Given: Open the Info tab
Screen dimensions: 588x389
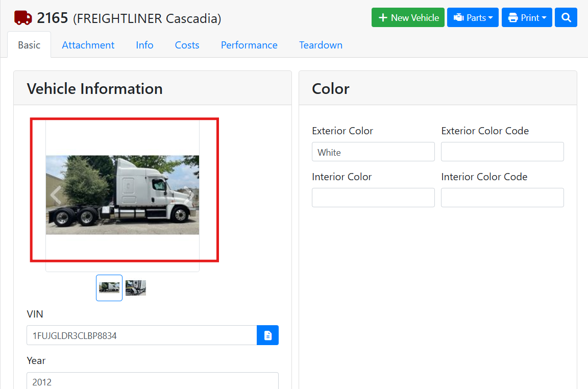Looking at the screenshot, I should (x=144, y=45).
